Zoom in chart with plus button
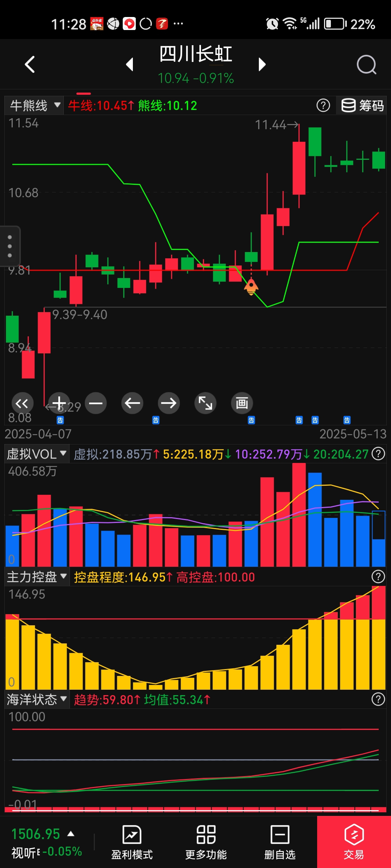The width and height of the screenshot is (391, 868). pos(59,403)
